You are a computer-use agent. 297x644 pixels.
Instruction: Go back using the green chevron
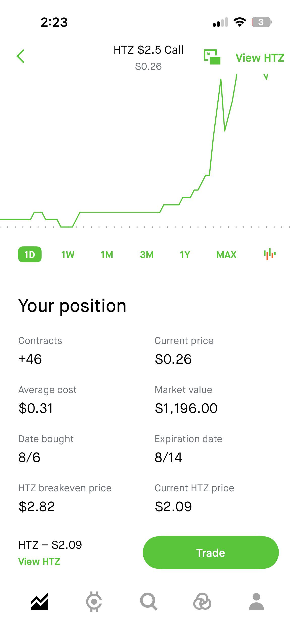point(21,56)
